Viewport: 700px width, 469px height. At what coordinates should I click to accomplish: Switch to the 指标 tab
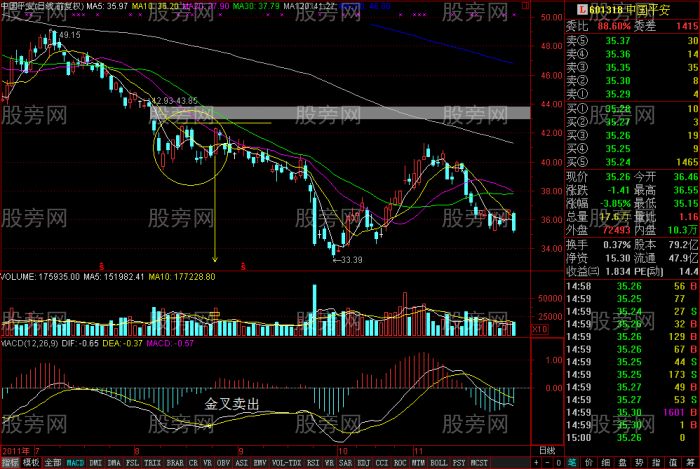11,463
